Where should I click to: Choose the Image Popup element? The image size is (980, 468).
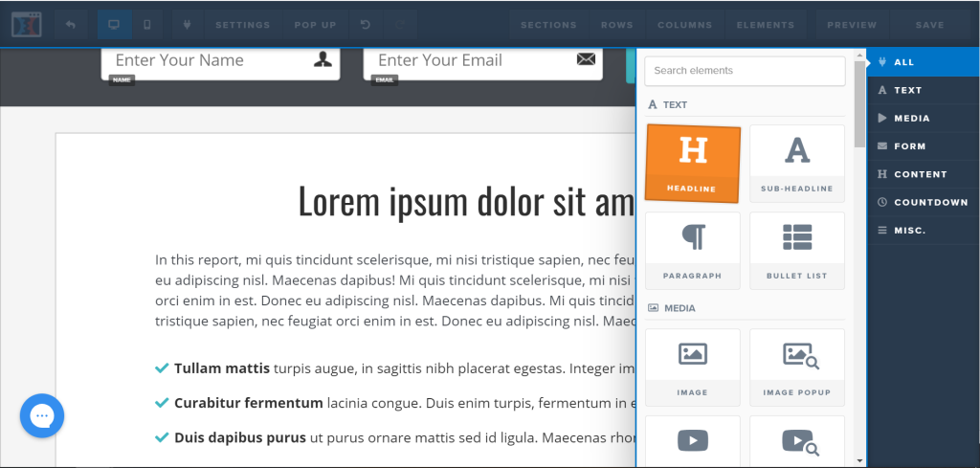[x=796, y=367]
